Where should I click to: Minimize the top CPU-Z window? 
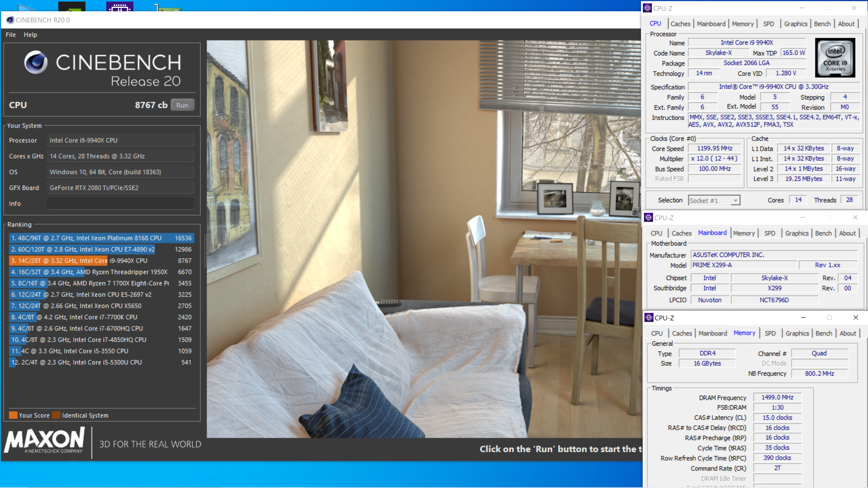tap(802, 8)
